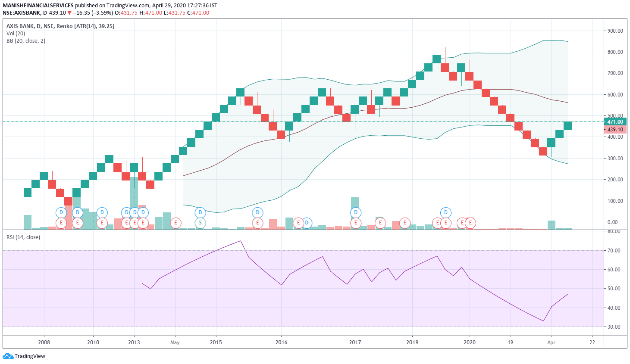Screen dimensions: 630x364
Task: Click the dividend marker above the split marker
Action: [x=200, y=212]
